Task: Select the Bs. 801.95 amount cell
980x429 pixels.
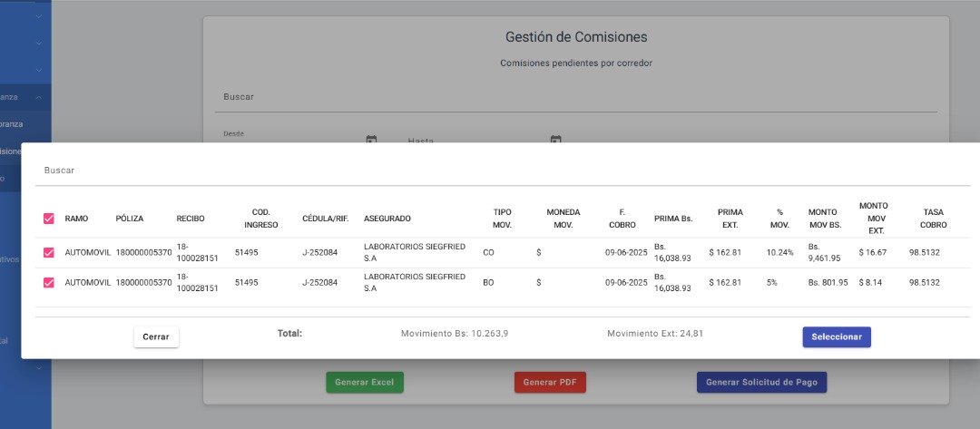Action: tap(828, 283)
